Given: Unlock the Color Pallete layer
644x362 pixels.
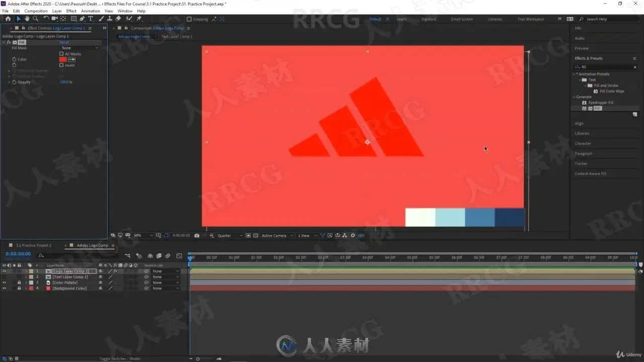Looking at the screenshot, I should tap(19, 283).
